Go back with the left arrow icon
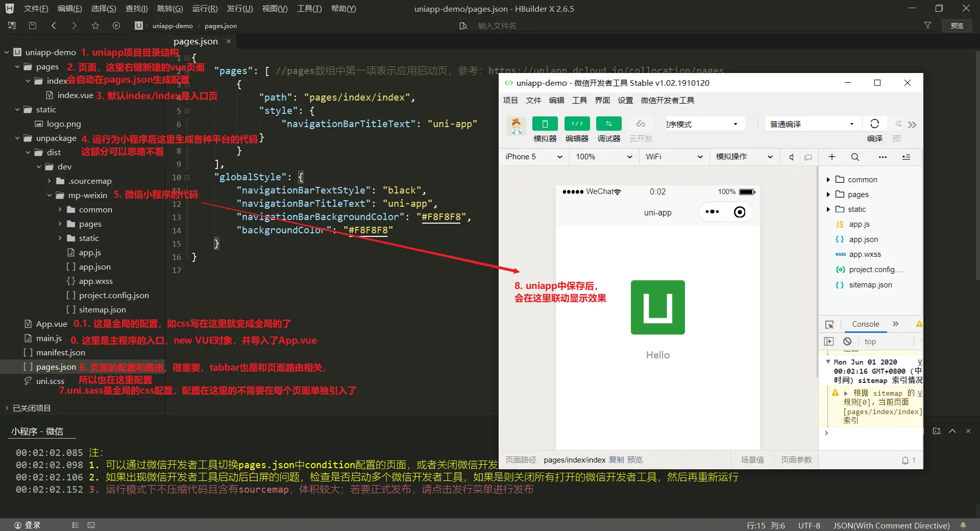Image resolution: width=980 pixels, height=531 pixels. pyautogui.click(x=54, y=26)
